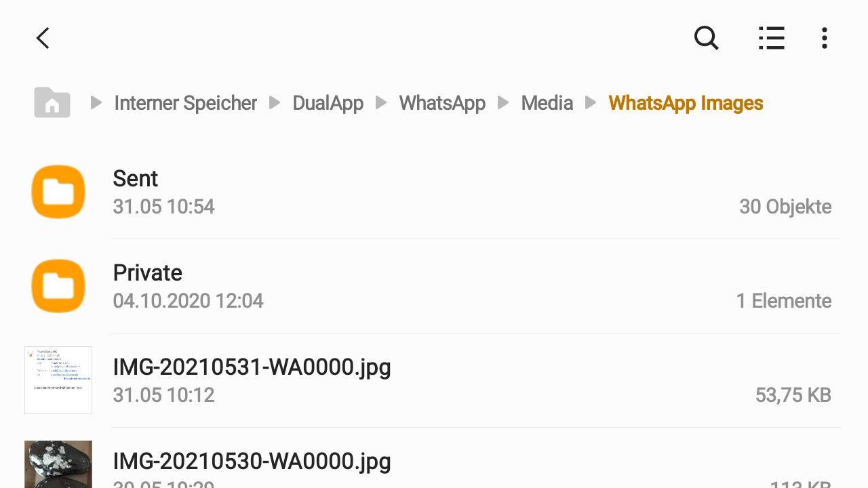868x488 pixels.
Task: Click breadcrumb arrow before Interner Speicher
Action: [x=96, y=102]
